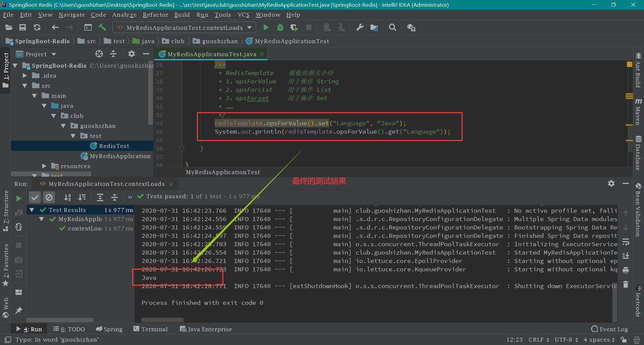The height and width of the screenshot is (345, 644).
Task: Click the Synchronize refresh icon
Action: pyautogui.click(x=37, y=27)
